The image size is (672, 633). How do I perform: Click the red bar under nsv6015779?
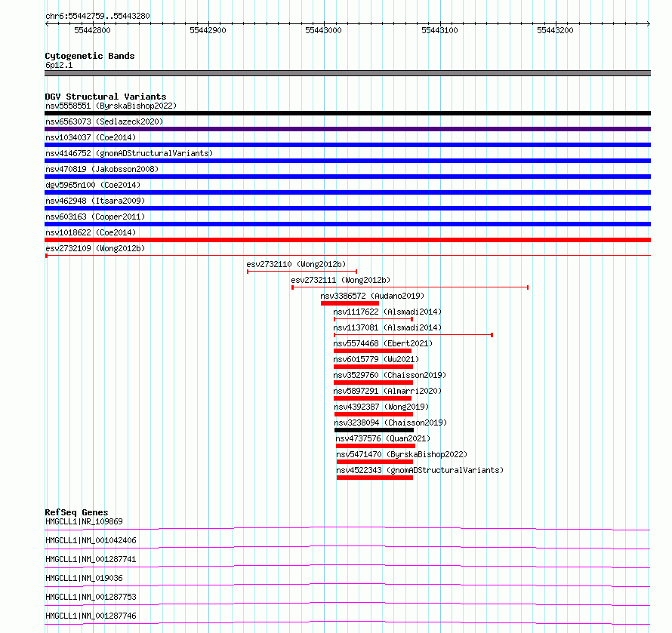click(373, 367)
